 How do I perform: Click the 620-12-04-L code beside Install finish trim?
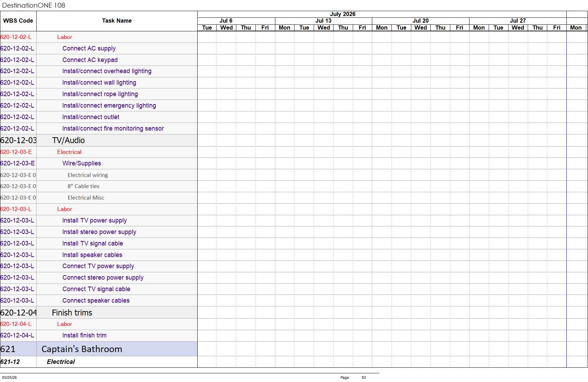pyautogui.click(x=17, y=335)
